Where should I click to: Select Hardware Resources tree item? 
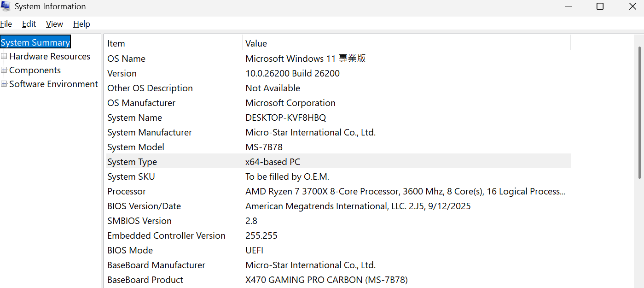(50, 56)
